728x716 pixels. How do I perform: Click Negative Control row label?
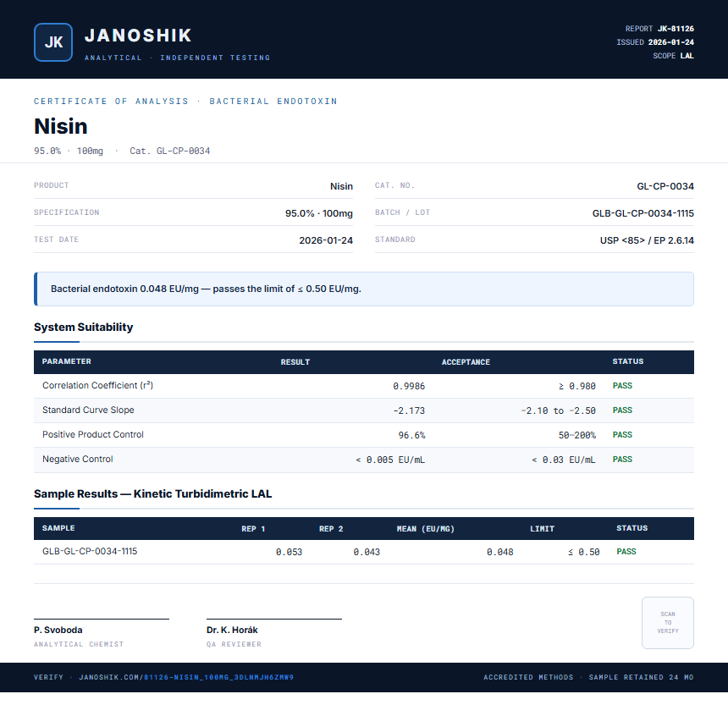(78, 460)
